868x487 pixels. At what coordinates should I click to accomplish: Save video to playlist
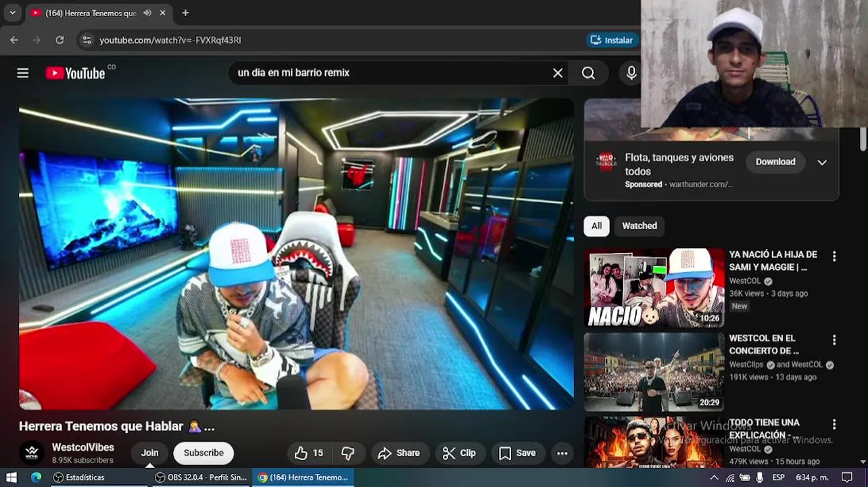(517, 453)
